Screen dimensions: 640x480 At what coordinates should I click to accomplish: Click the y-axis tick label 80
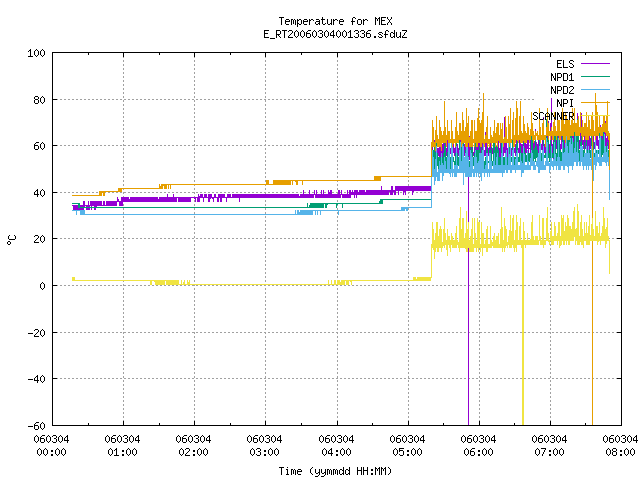(40, 100)
